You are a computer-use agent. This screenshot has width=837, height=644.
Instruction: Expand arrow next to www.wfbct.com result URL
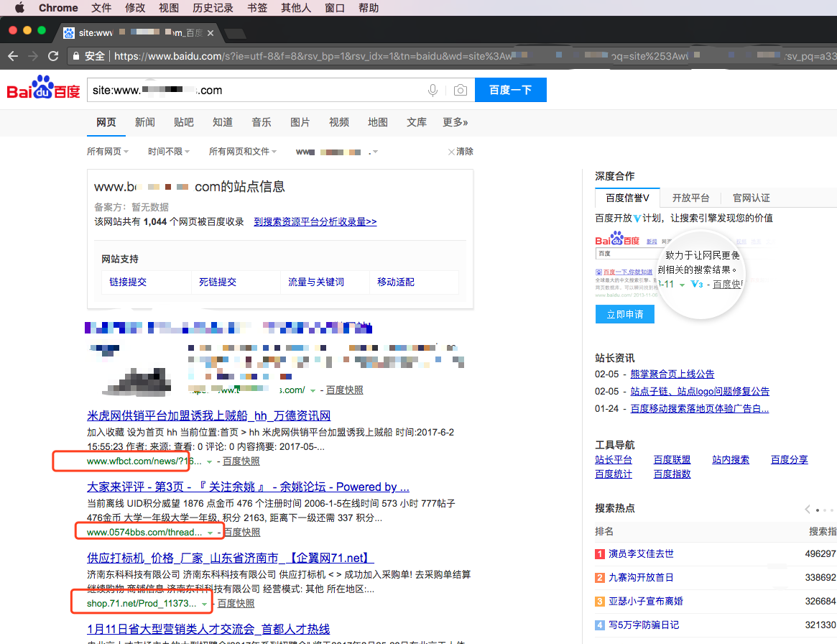[x=209, y=461]
